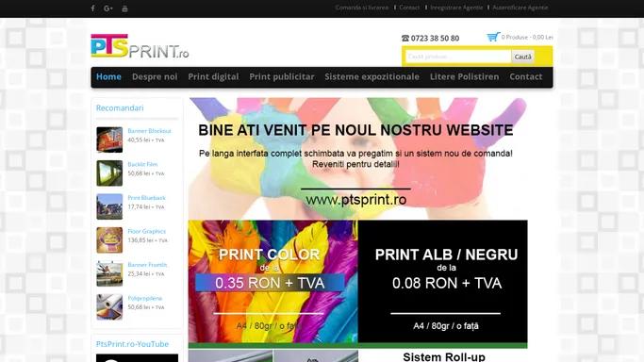
Task: Click the Recomandari sidebar heading
Action: pyautogui.click(x=120, y=108)
